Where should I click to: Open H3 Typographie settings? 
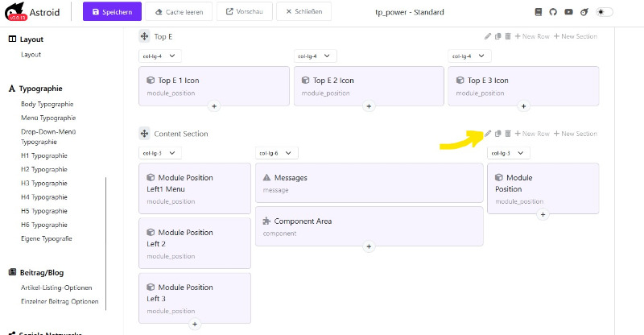coord(44,184)
